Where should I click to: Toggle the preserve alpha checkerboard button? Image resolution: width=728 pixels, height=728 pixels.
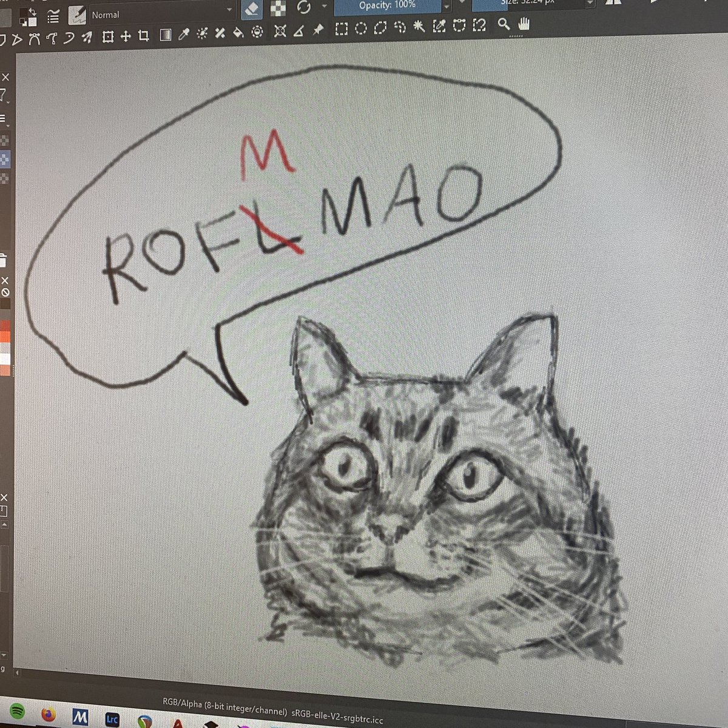278,8
